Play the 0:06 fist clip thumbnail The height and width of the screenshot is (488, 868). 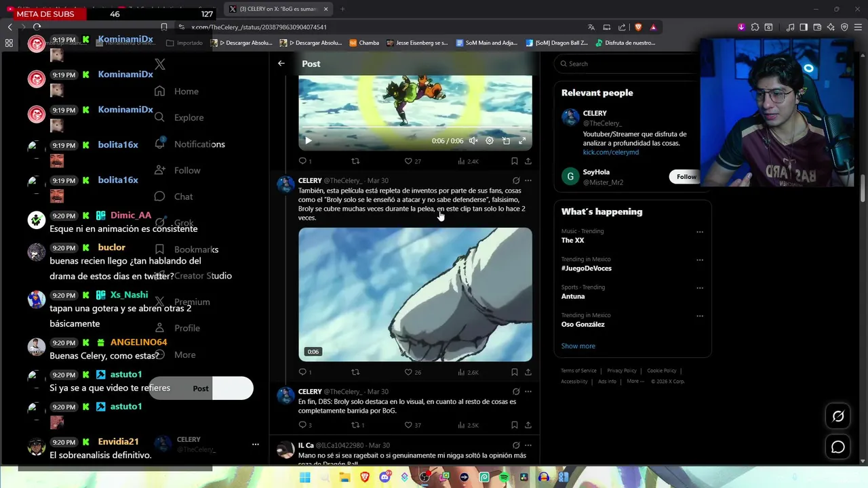[415, 294]
